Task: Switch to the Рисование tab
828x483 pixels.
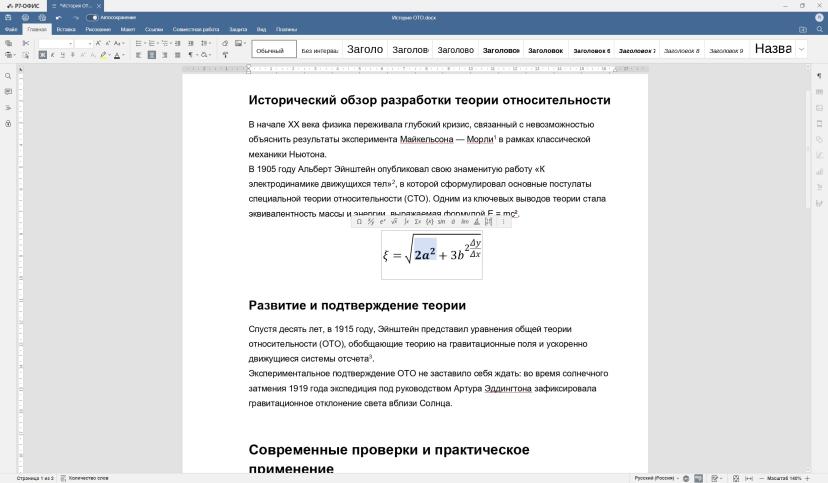Action: pyautogui.click(x=98, y=30)
